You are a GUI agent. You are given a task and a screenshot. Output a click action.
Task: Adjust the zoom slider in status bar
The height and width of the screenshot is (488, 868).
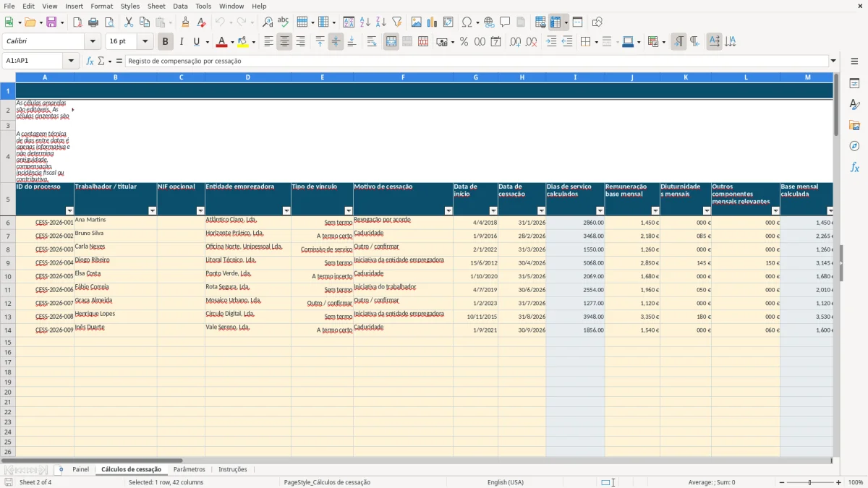810,482
